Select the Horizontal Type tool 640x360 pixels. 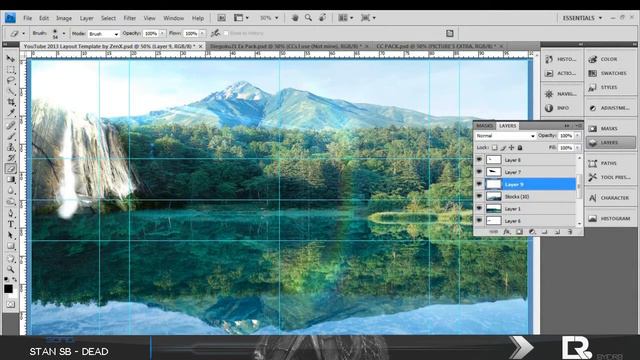point(11,224)
